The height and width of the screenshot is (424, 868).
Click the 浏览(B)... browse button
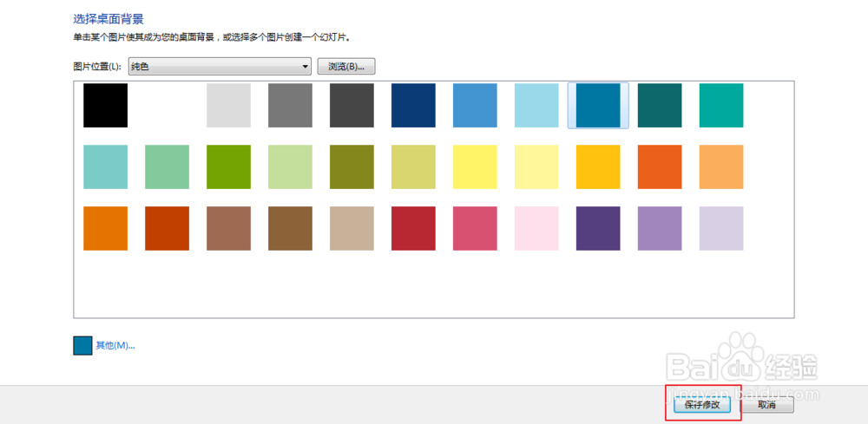click(346, 67)
